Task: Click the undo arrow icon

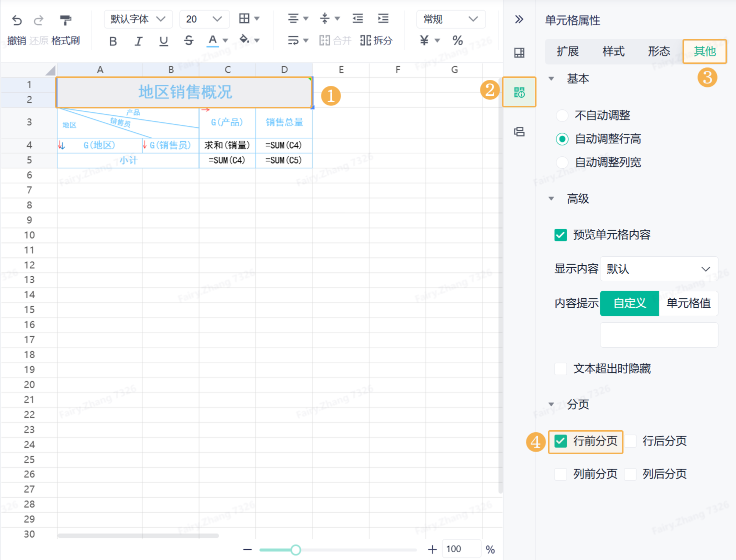Action: point(17,20)
